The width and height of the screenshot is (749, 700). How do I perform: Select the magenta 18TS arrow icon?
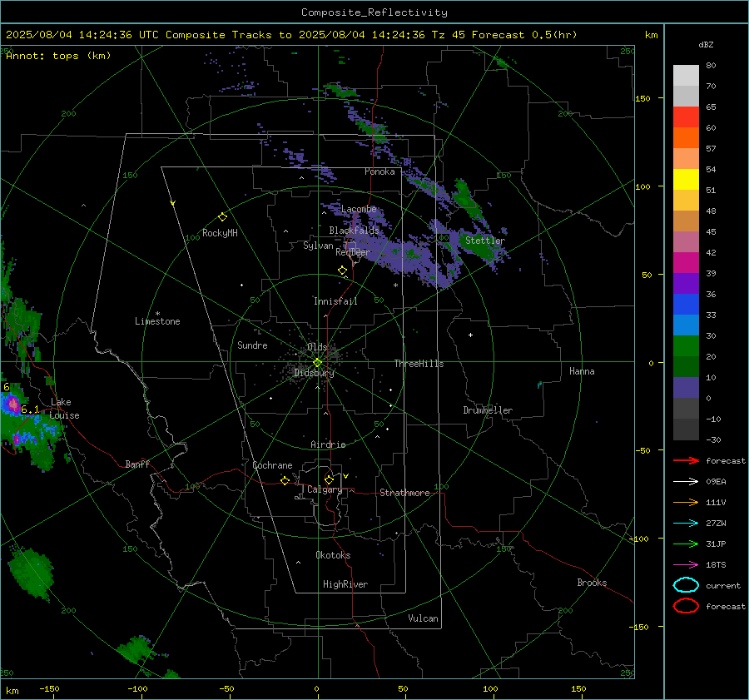[x=686, y=565]
